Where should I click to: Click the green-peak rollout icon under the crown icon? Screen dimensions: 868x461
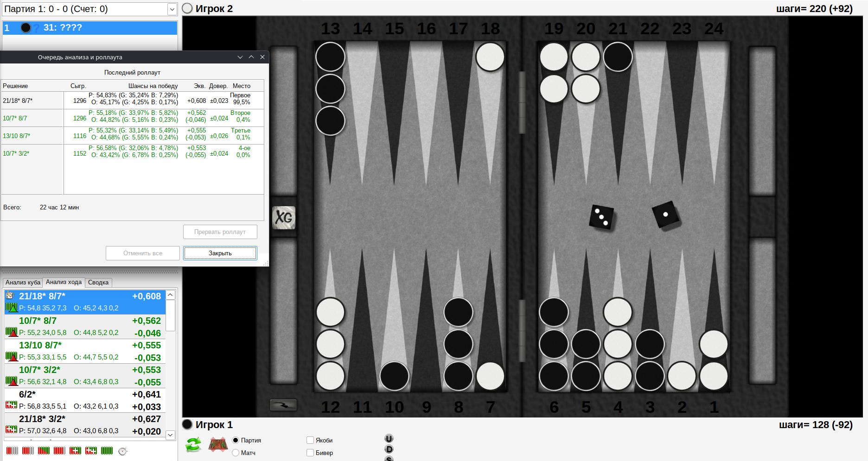[11, 307]
